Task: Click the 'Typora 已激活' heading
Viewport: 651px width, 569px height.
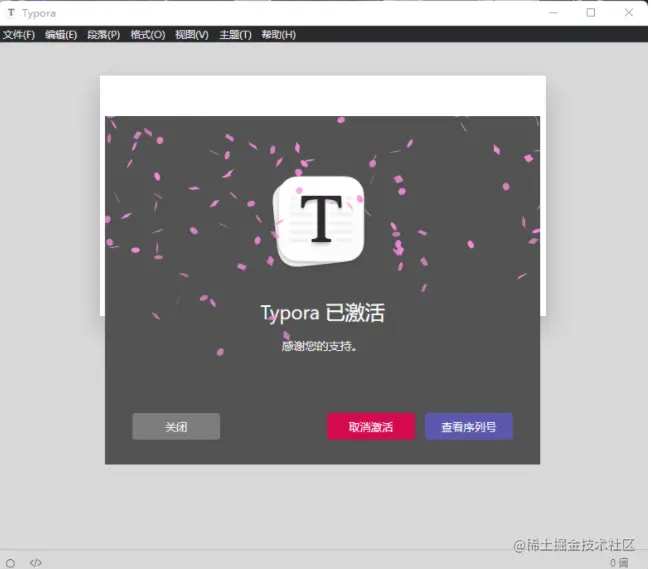Action: coord(323,313)
